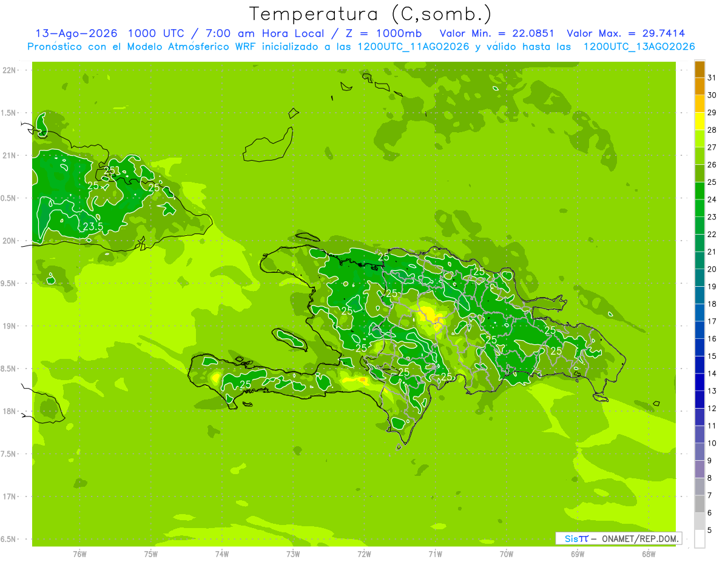Click the 72W longitude label
The image size is (728, 562).
pos(364,554)
